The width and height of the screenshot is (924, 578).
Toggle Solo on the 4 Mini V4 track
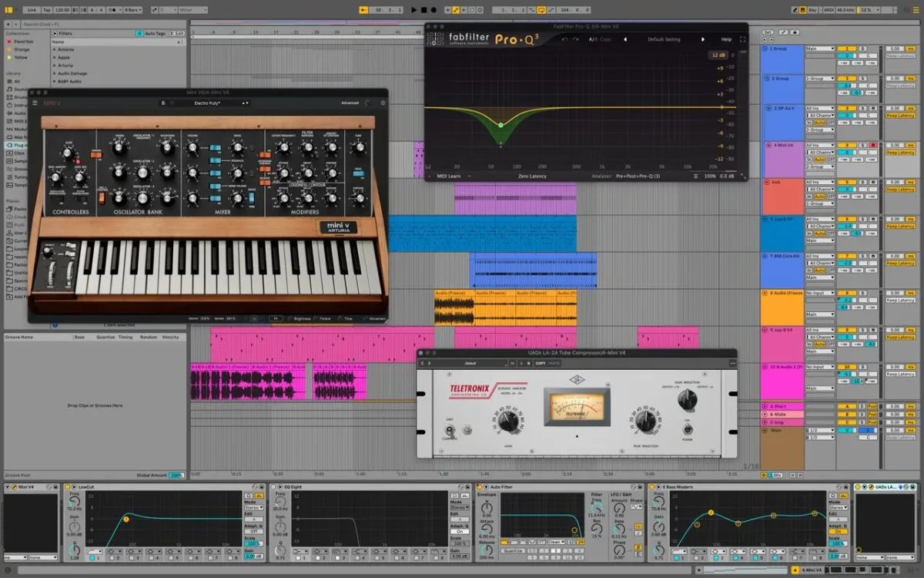(862, 145)
